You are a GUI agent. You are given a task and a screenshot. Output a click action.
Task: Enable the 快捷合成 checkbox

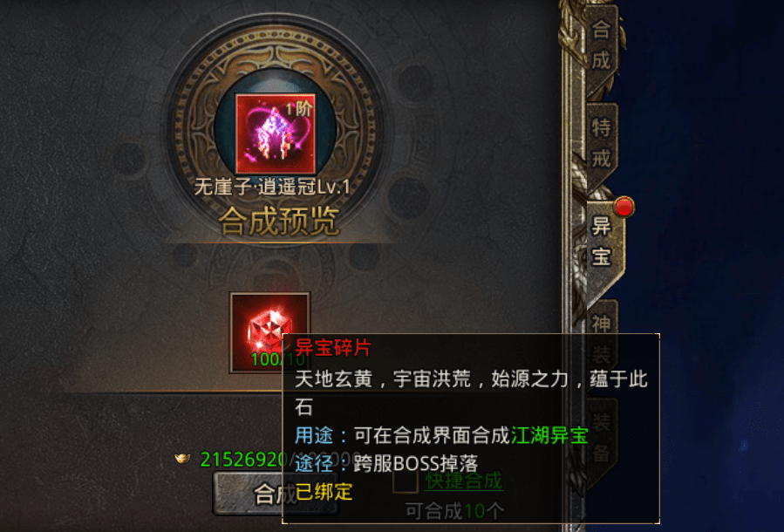[x=405, y=481]
